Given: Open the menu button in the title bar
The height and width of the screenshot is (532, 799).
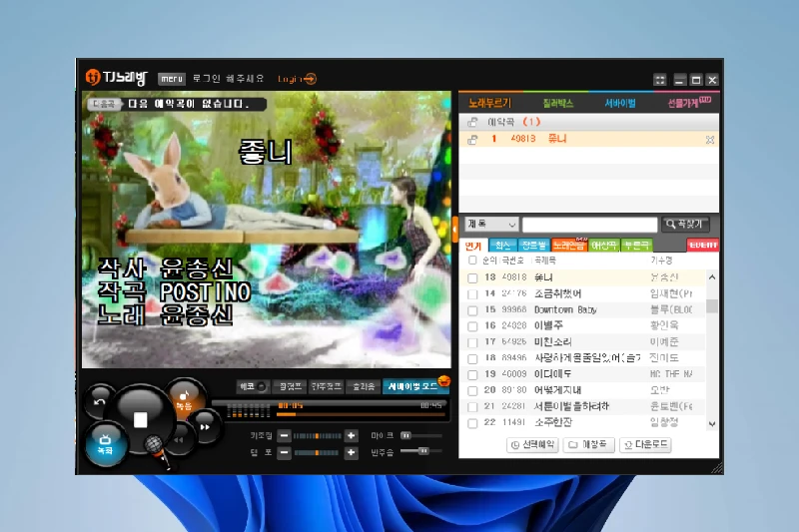Looking at the screenshot, I should coord(172,79).
